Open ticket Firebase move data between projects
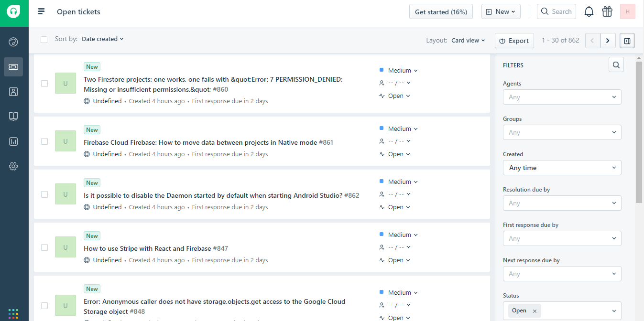This screenshot has height=321, width=644. click(x=208, y=142)
